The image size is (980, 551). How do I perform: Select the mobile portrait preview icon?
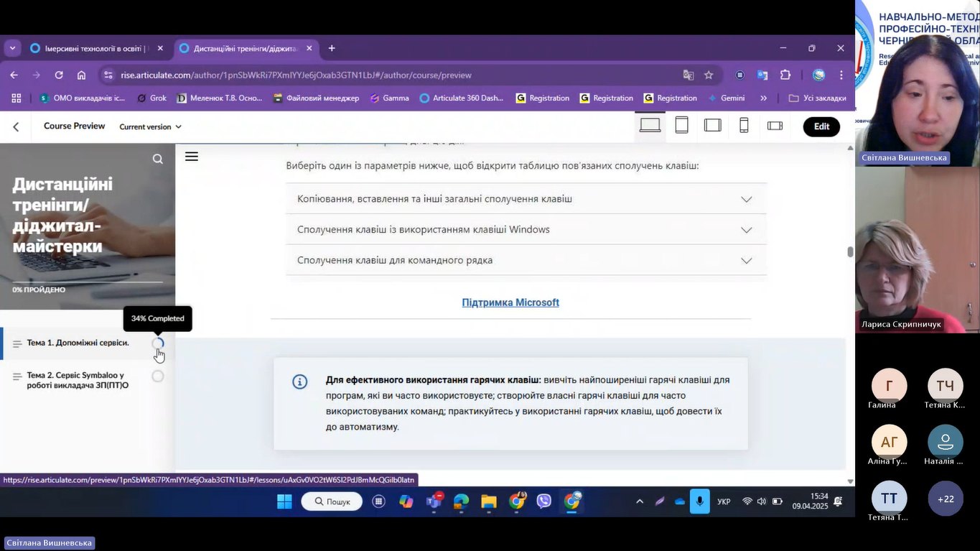(744, 126)
